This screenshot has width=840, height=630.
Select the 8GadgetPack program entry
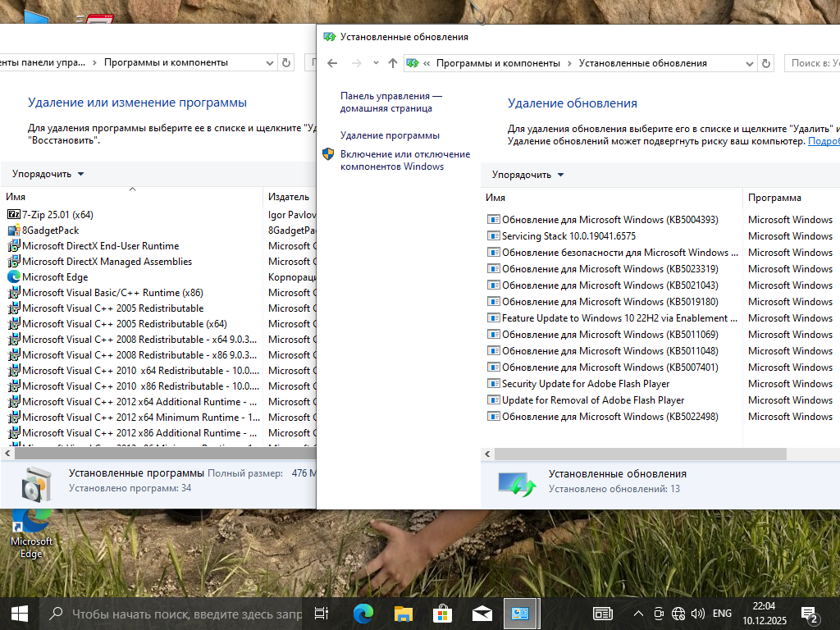click(x=50, y=231)
